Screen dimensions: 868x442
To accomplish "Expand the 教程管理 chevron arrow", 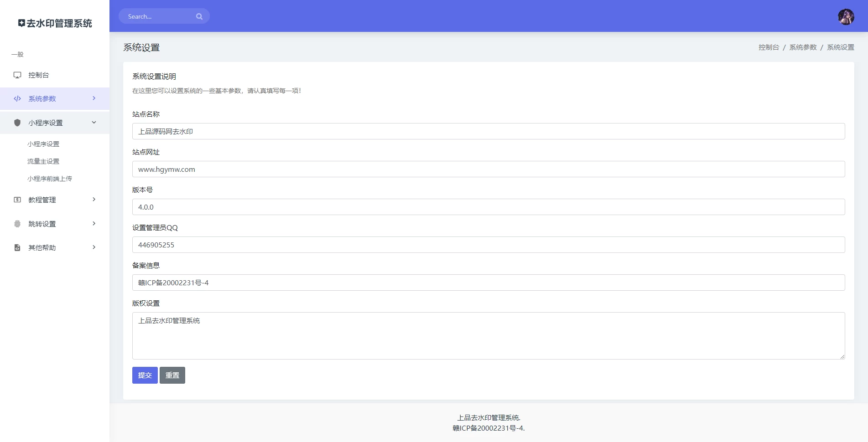I will (94, 200).
